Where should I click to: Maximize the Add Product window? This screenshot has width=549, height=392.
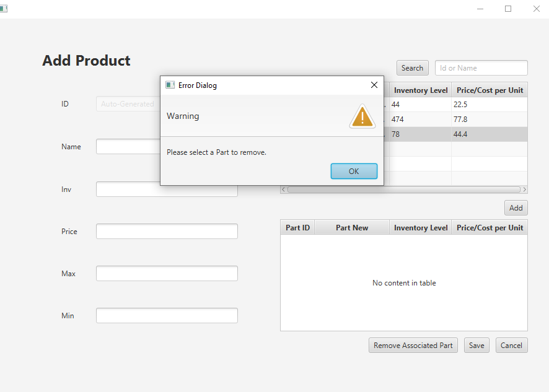point(508,9)
